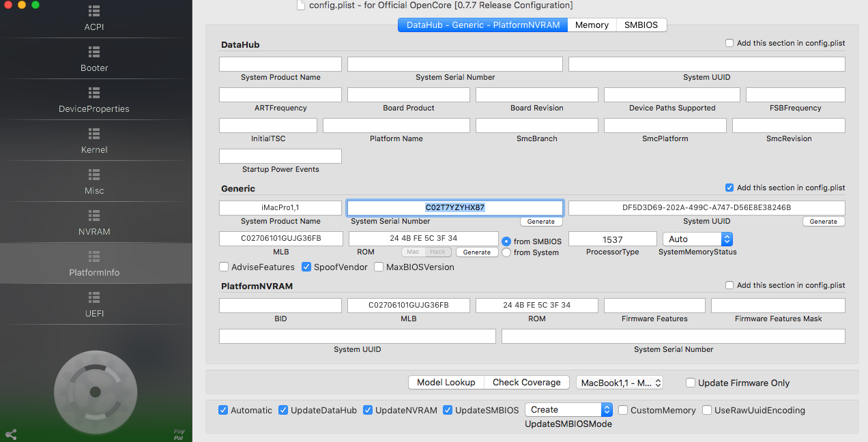The height and width of the screenshot is (442, 868).
Task: Switch to the Memory tab
Action: (x=592, y=25)
